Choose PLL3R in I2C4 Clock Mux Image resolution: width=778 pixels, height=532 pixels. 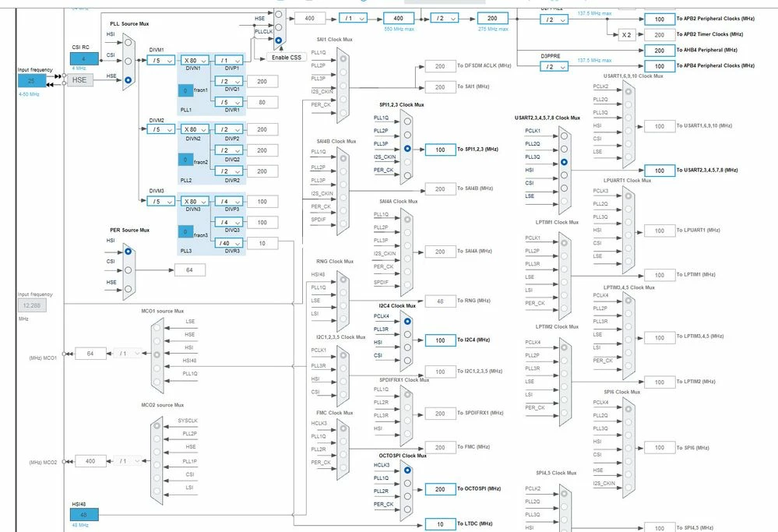pos(407,334)
